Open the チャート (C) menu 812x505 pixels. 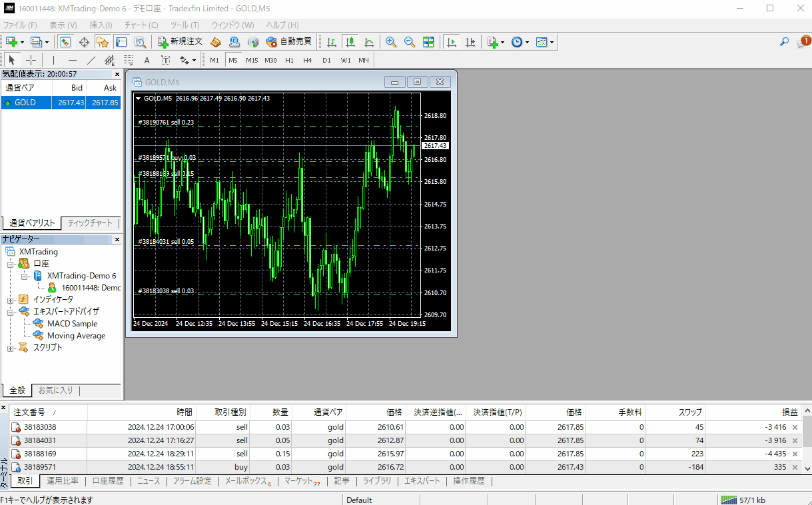(x=141, y=25)
